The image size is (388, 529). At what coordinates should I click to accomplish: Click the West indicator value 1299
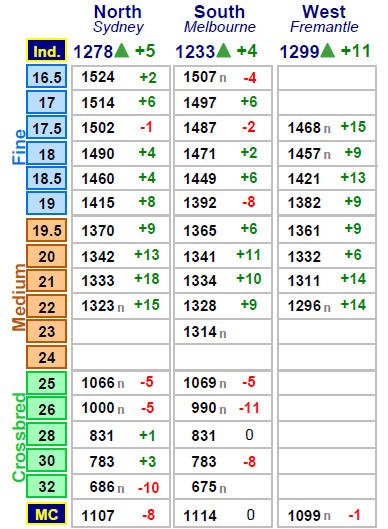(x=299, y=52)
